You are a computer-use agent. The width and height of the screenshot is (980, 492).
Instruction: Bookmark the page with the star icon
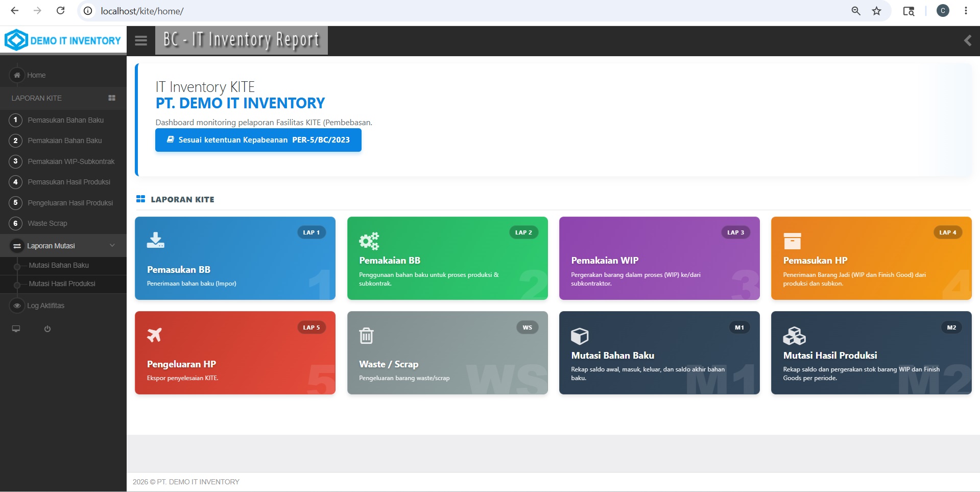877,11
